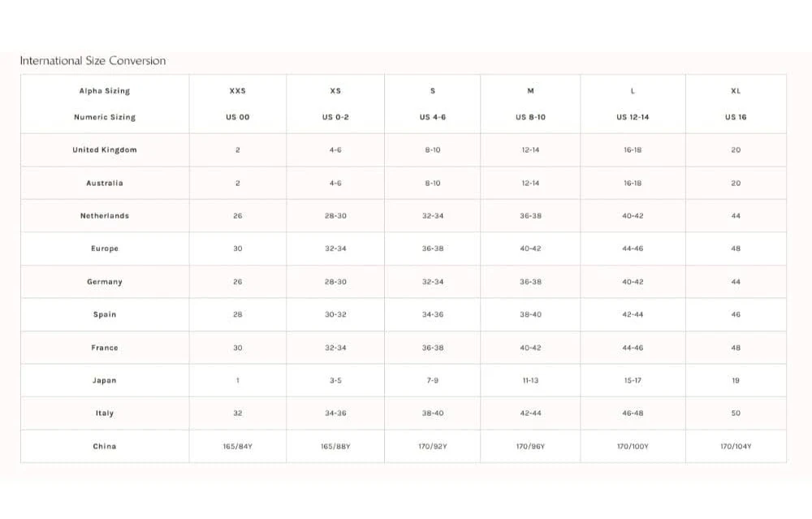Select the Japan size 15-17 cell
This screenshot has width=812, height=519.
point(633,380)
